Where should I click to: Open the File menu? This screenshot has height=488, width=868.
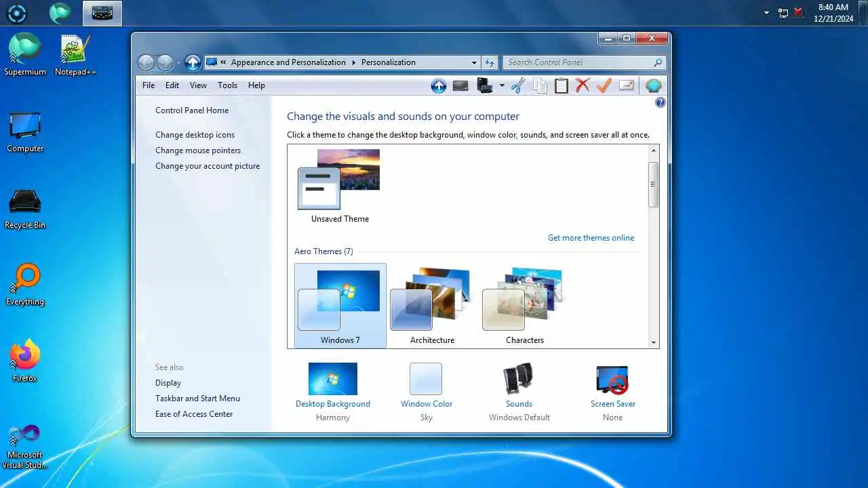tap(149, 85)
